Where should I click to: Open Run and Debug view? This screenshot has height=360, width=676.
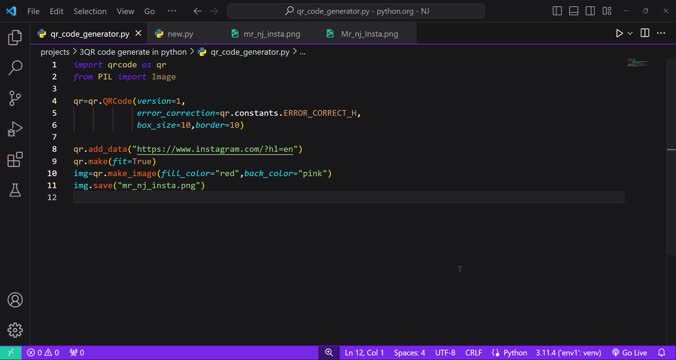pos(15,129)
